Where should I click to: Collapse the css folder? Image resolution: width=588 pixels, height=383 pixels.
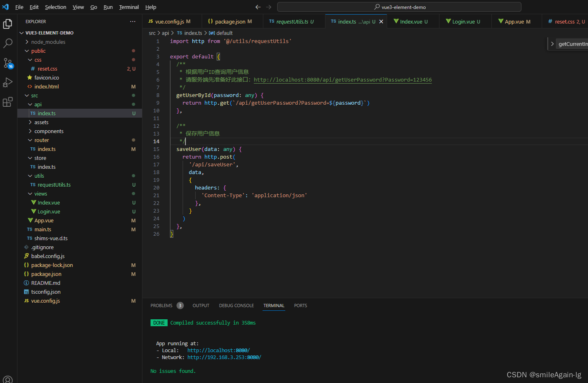tap(30, 60)
